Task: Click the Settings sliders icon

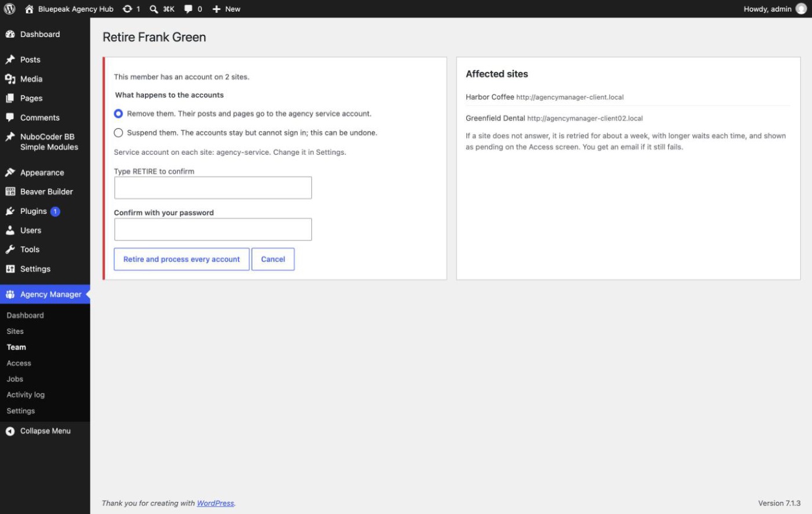Action: pos(10,269)
